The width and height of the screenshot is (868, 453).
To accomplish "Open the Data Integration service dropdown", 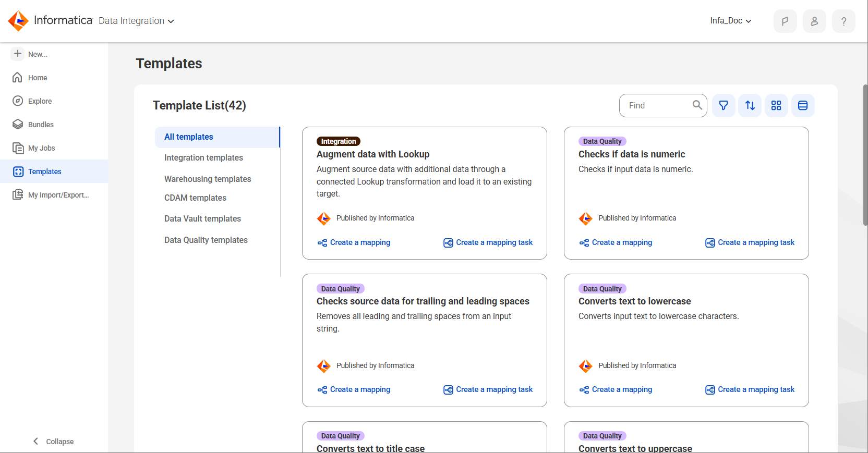I will pos(136,21).
